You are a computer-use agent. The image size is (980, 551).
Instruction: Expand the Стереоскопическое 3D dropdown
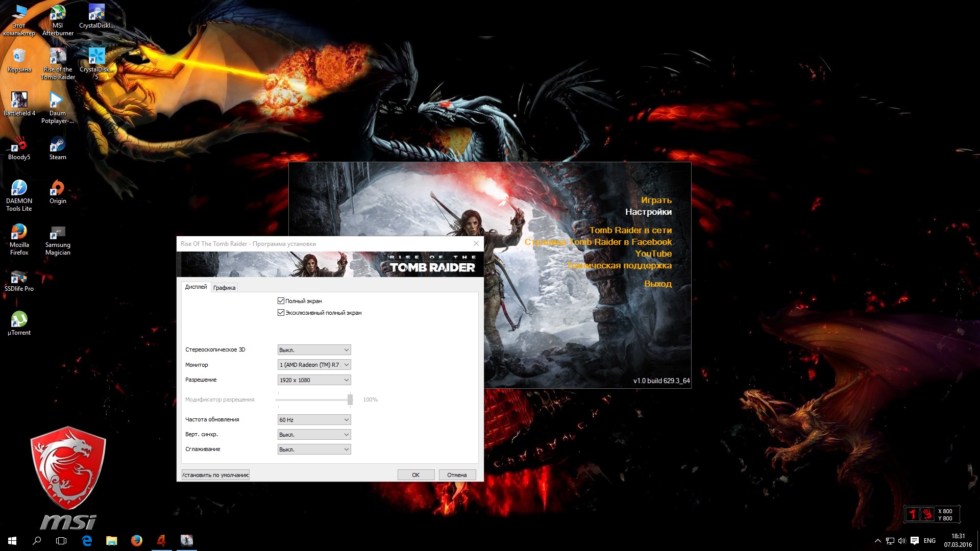[314, 350]
